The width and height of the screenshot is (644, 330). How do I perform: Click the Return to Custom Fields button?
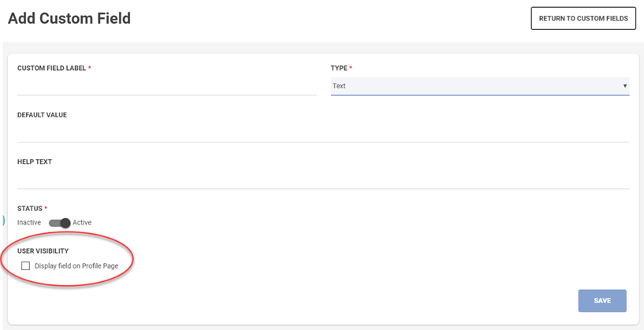pyautogui.click(x=583, y=18)
